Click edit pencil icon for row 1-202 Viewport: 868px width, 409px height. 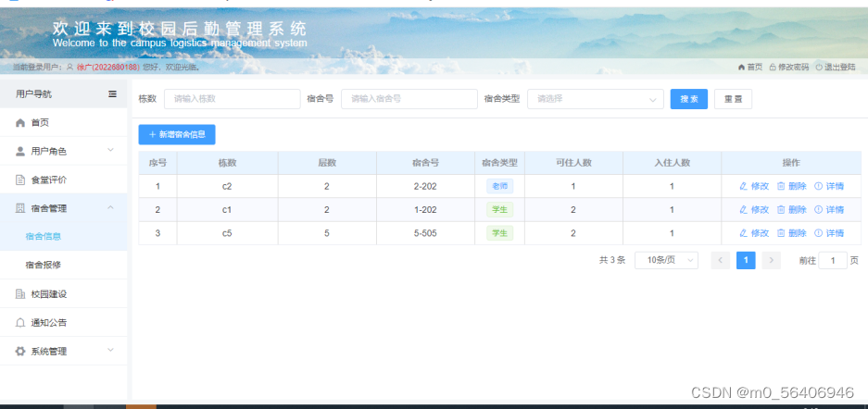point(744,209)
